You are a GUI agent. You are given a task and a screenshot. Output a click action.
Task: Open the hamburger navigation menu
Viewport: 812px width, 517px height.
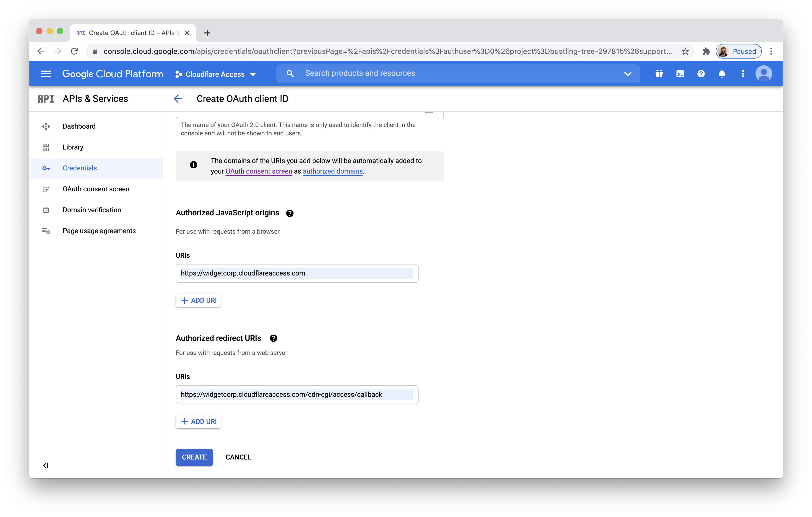pos(46,74)
